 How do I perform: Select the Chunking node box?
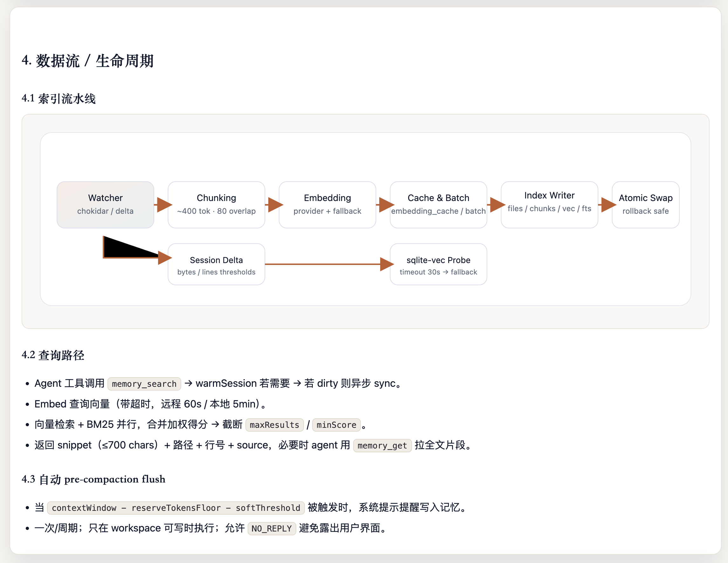click(x=216, y=205)
